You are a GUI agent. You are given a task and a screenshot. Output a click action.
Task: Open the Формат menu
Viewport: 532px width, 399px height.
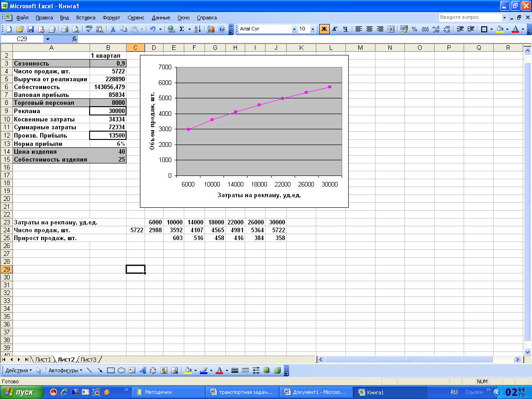click(111, 18)
